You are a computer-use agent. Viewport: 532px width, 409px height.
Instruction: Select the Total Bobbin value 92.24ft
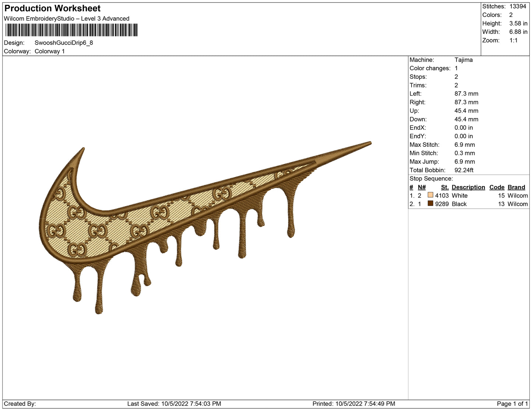464,170
